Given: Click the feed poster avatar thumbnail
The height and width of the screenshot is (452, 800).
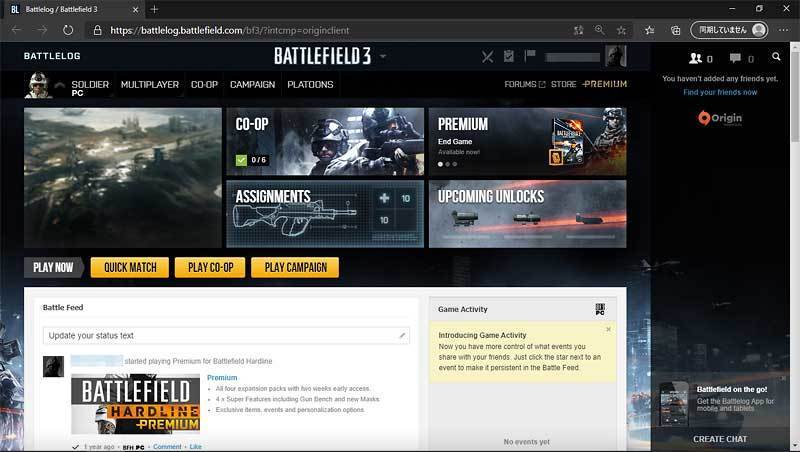Looking at the screenshot, I should coord(53,366).
